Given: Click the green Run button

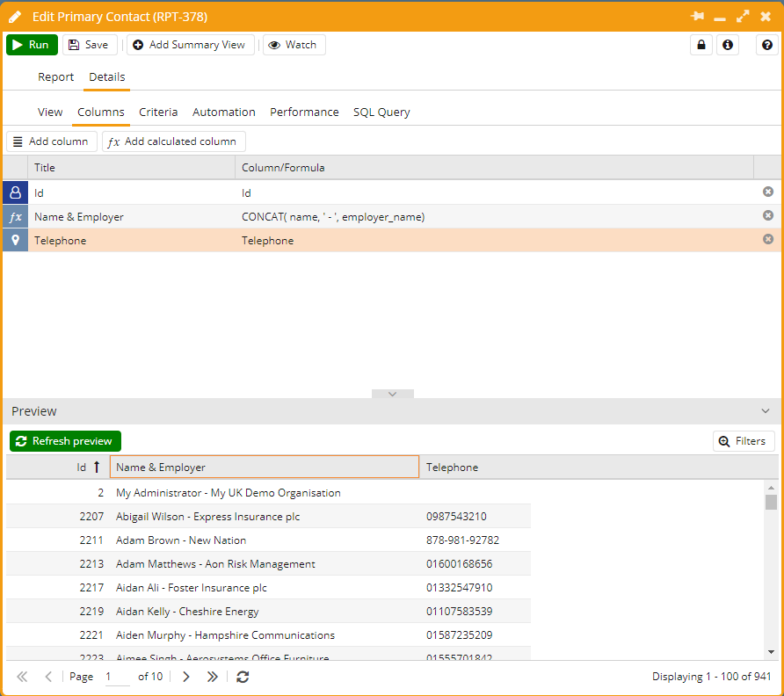Looking at the screenshot, I should click(x=32, y=45).
